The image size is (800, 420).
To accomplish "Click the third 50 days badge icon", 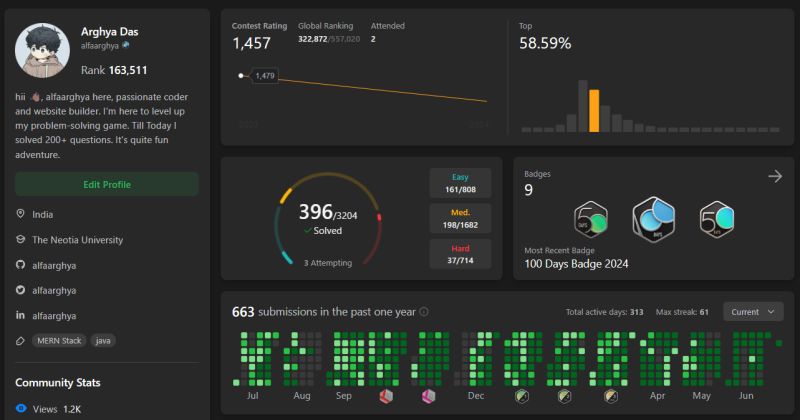I will click(x=717, y=219).
